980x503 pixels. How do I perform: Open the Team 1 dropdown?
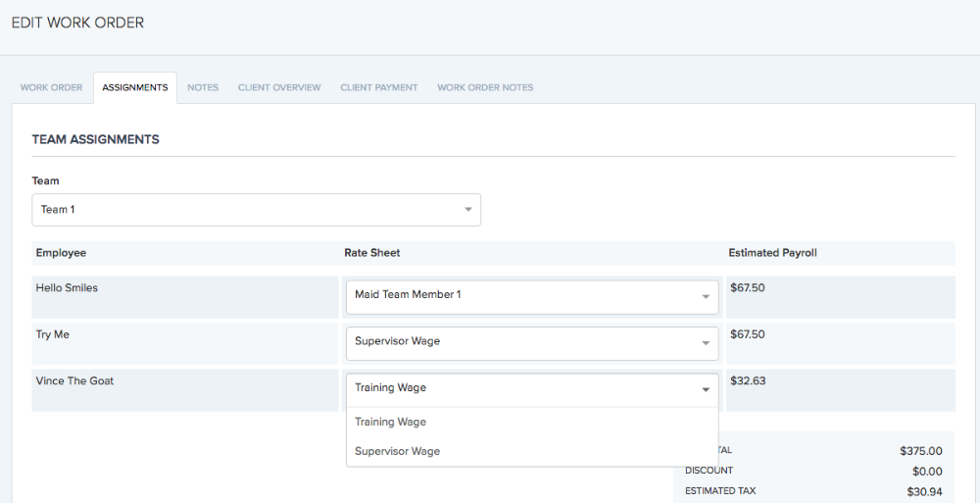[x=256, y=210]
